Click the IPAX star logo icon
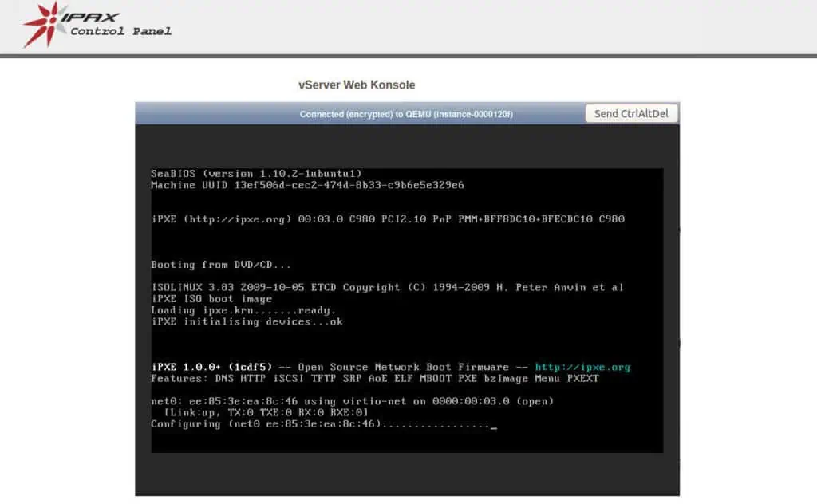 tap(45, 24)
